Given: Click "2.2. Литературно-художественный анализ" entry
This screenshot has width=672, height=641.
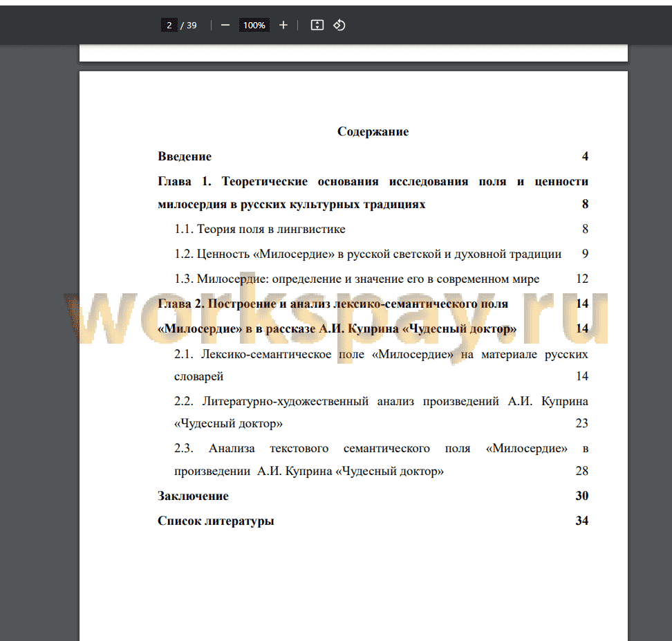Looking at the screenshot, I should click(381, 401).
